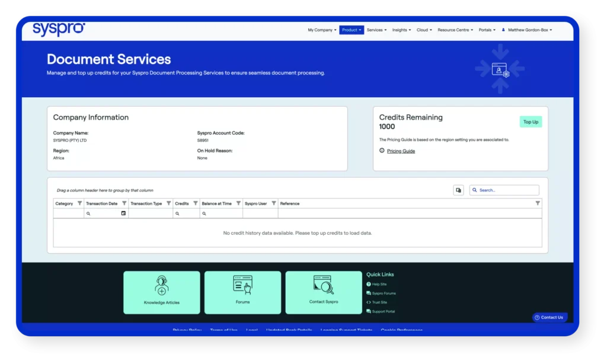The image size is (607, 364).
Task: Click the company name SYSPRO (PTY) LTD
Action: point(70,141)
